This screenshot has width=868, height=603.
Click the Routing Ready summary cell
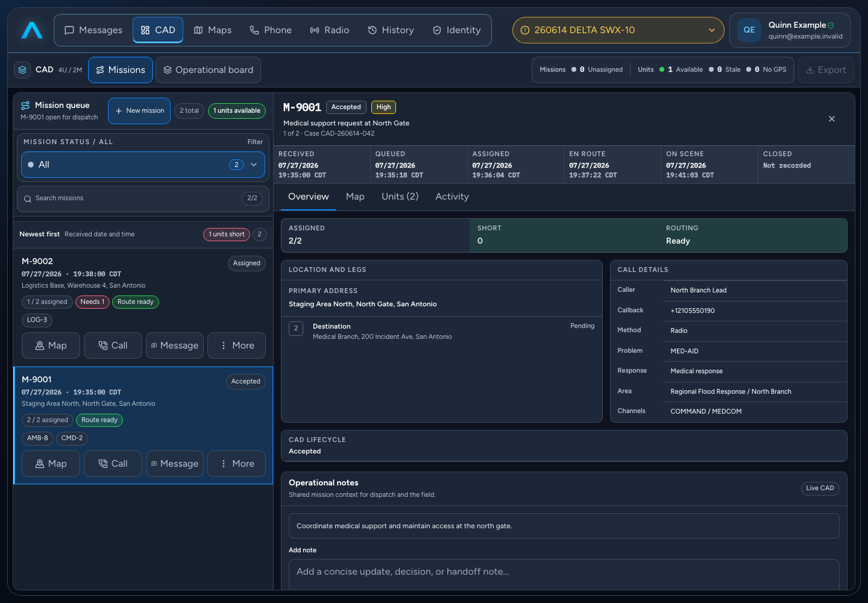753,235
